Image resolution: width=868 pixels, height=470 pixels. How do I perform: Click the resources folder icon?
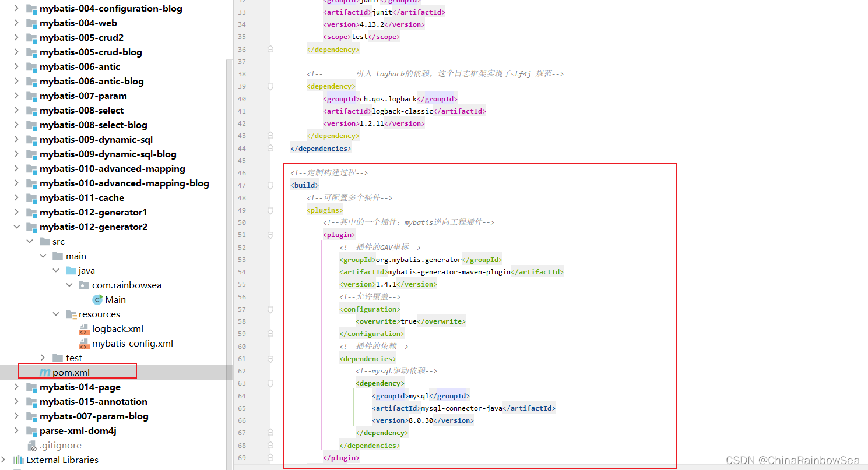[x=71, y=314]
